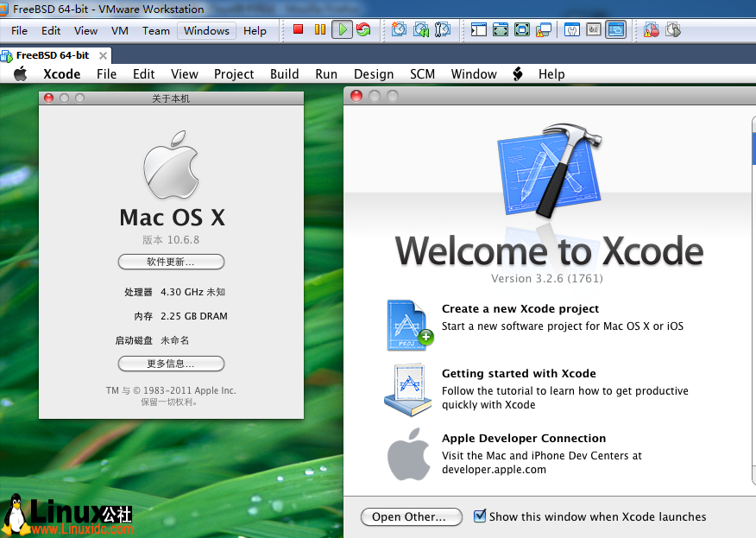
Task: Reset the virtual machine
Action: click(x=362, y=28)
